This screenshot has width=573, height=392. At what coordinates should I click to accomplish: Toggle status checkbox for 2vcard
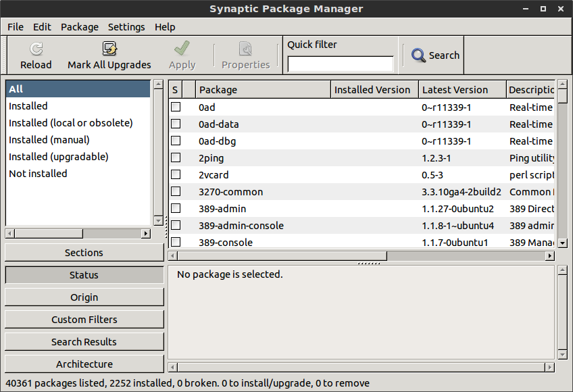(176, 174)
